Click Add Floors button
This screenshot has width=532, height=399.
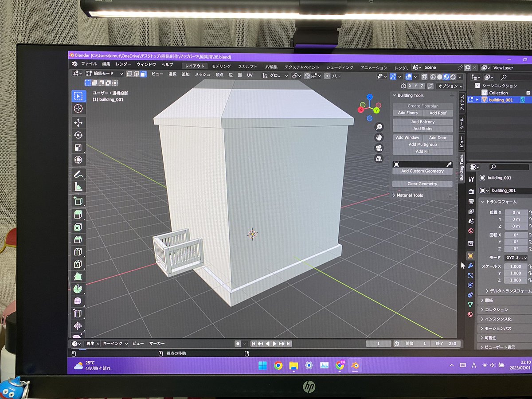(407, 113)
